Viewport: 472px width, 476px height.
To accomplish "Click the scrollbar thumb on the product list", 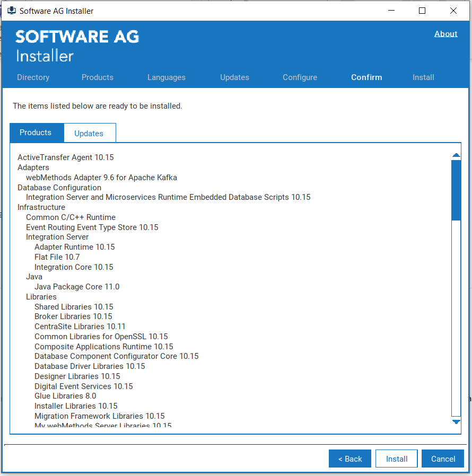I will [x=456, y=191].
